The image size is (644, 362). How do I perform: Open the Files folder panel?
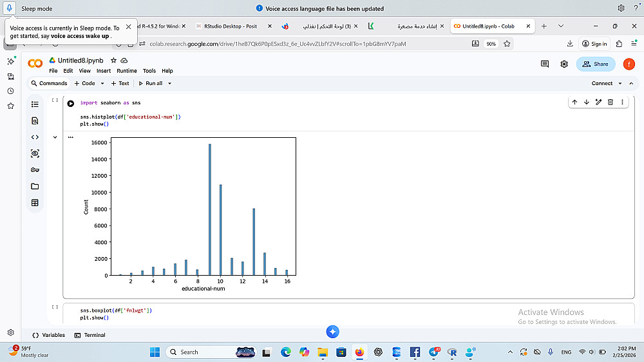coord(35,186)
